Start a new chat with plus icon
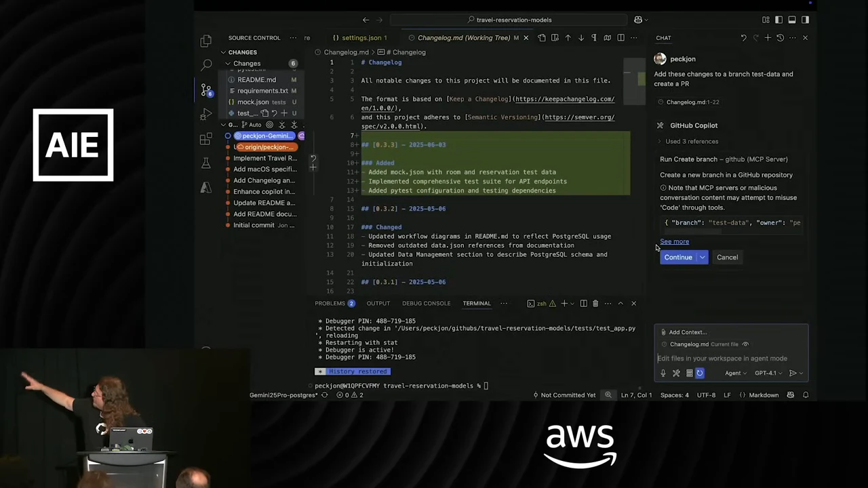This screenshot has height=488, width=868. tap(768, 38)
